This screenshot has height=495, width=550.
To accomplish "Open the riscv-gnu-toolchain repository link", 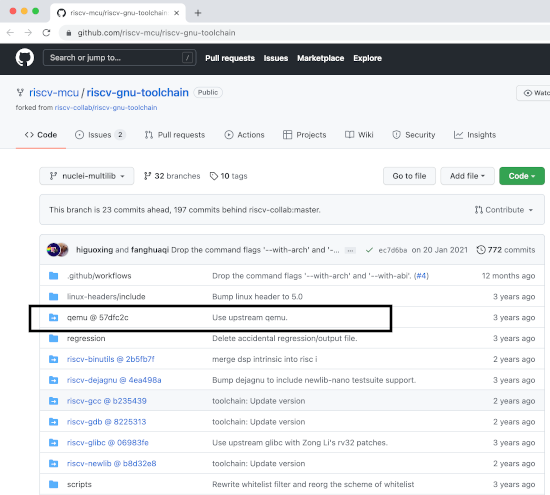I will tap(138, 93).
